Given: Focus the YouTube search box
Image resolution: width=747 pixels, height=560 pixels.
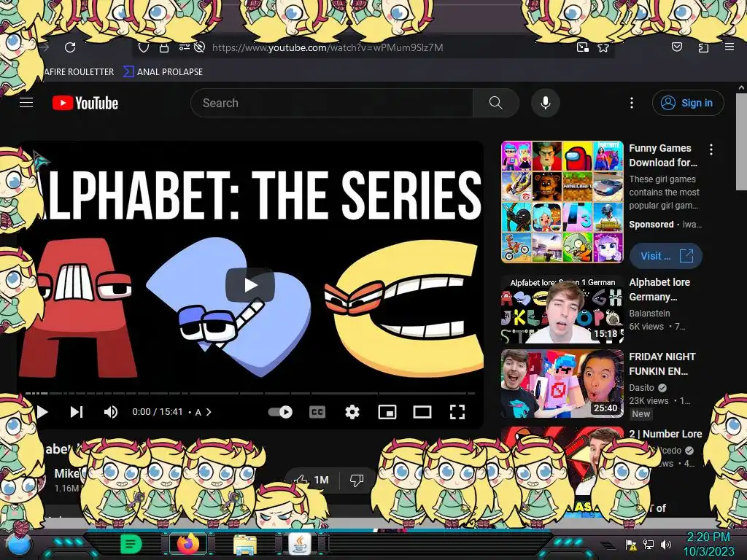Looking at the screenshot, I should (332, 103).
